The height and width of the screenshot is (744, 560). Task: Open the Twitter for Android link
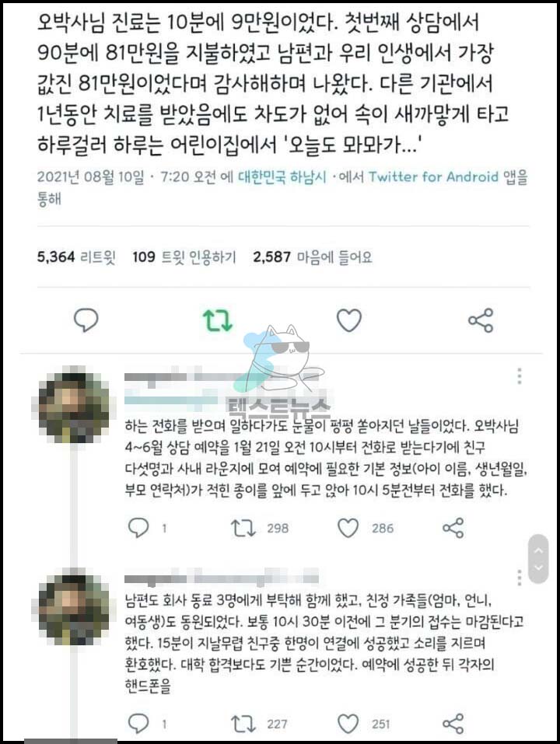tap(434, 177)
